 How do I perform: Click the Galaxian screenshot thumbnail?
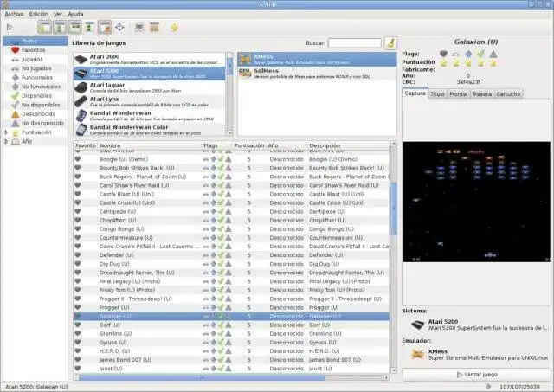coord(476,202)
